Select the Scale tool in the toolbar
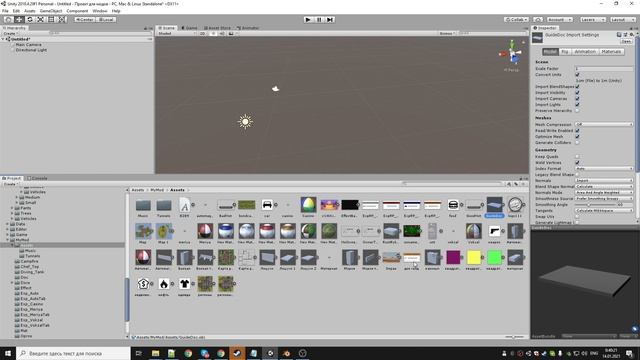 (x=40, y=19)
